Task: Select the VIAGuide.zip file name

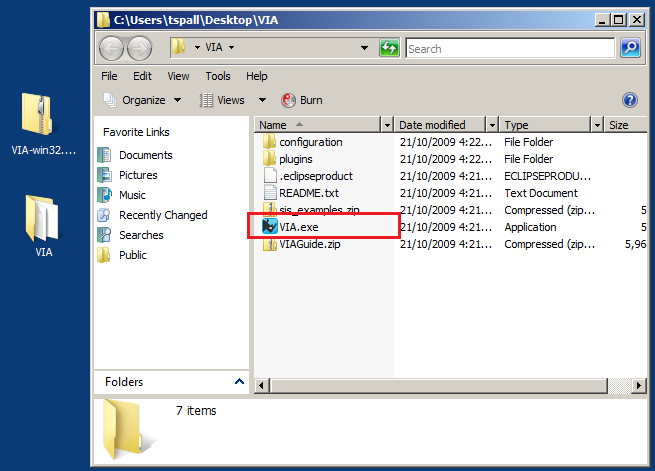Action: (310, 244)
